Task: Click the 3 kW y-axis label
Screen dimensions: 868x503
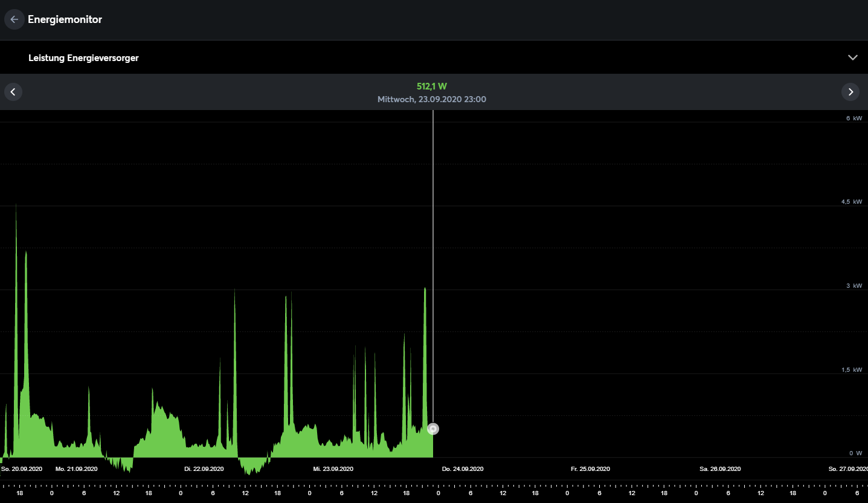Action: pos(854,286)
